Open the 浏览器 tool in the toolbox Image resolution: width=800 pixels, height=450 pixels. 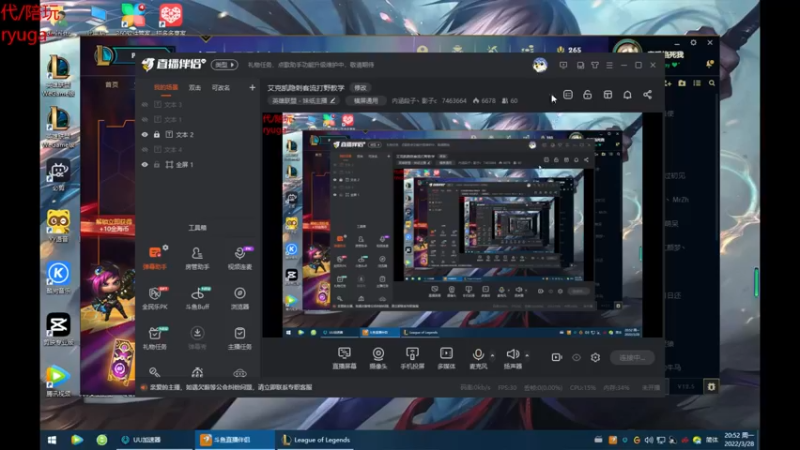(x=239, y=298)
